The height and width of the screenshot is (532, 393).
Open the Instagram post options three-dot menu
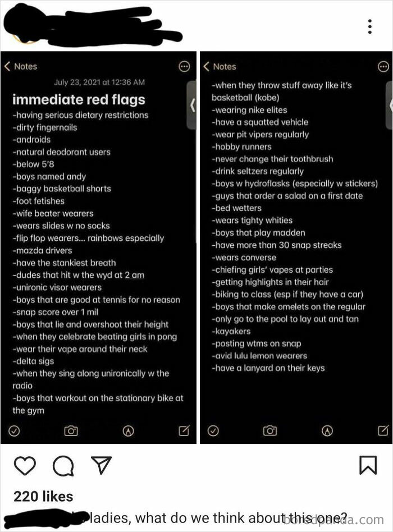[369, 26]
